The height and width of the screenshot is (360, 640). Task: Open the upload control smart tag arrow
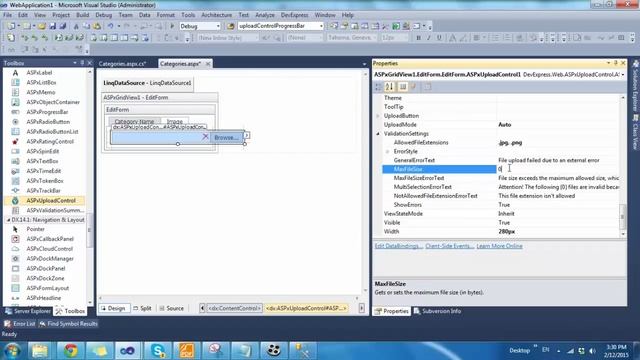click(247, 135)
